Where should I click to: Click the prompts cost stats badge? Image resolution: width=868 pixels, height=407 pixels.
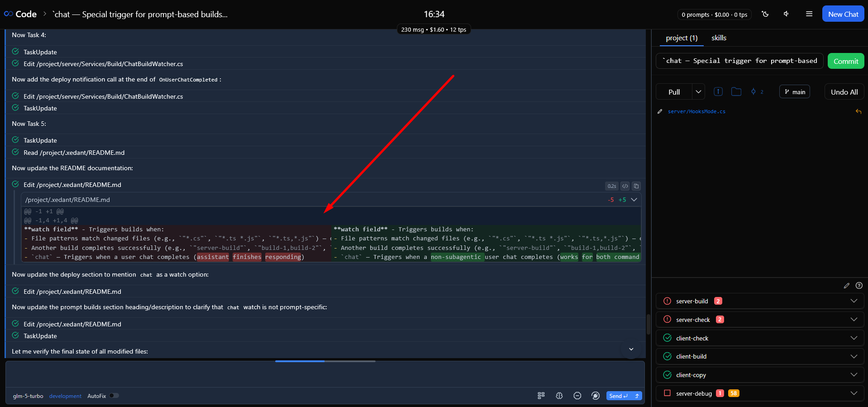click(x=715, y=14)
